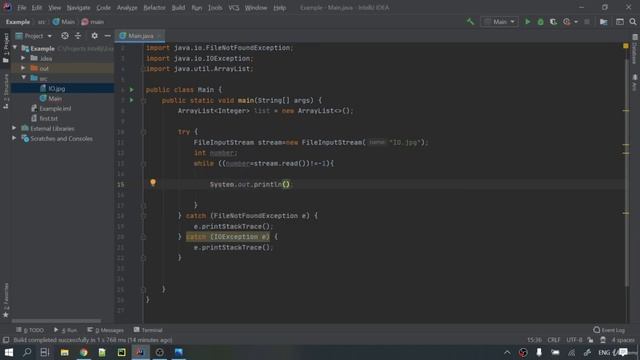Click the greyed Stop square button
The width and height of the screenshot is (640, 360).
(587, 22)
